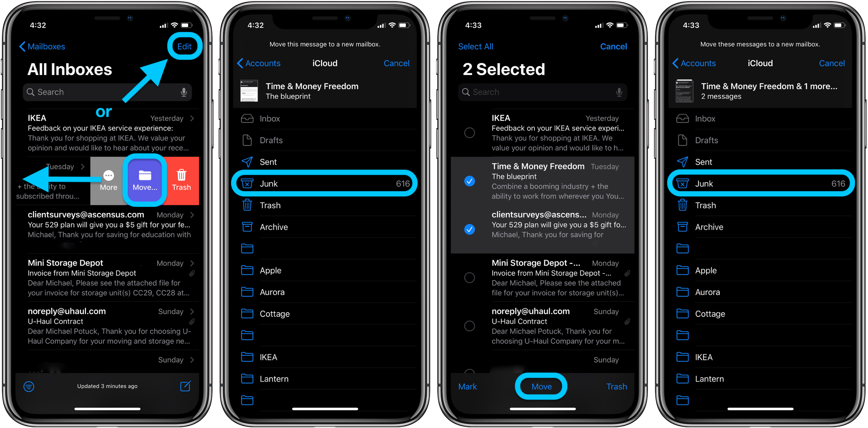Image resolution: width=868 pixels, height=428 pixels.
Task: Tap Move to relocate selected emails
Action: point(541,386)
